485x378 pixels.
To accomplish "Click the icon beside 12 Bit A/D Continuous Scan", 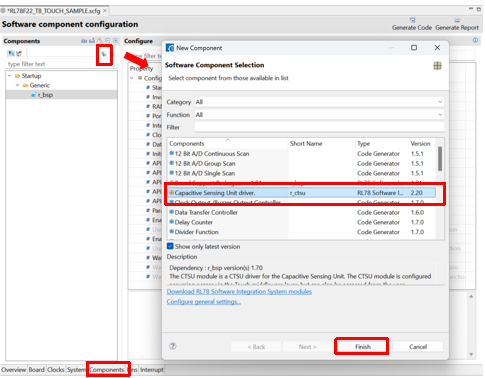I will [x=172, y=154].
